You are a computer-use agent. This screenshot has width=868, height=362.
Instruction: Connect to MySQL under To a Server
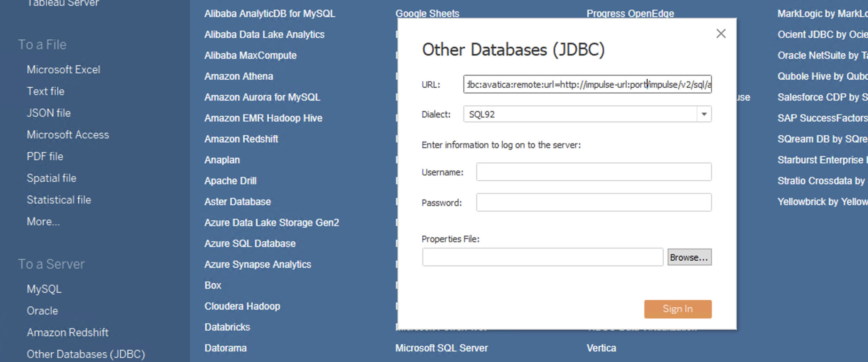(x=44, y=289)
